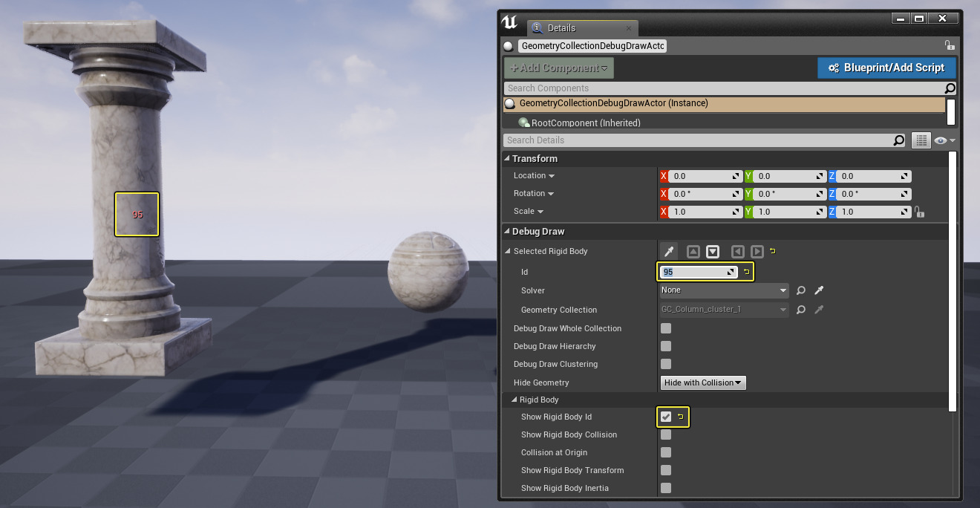Click the Blueprint/Add Script button

886,68
